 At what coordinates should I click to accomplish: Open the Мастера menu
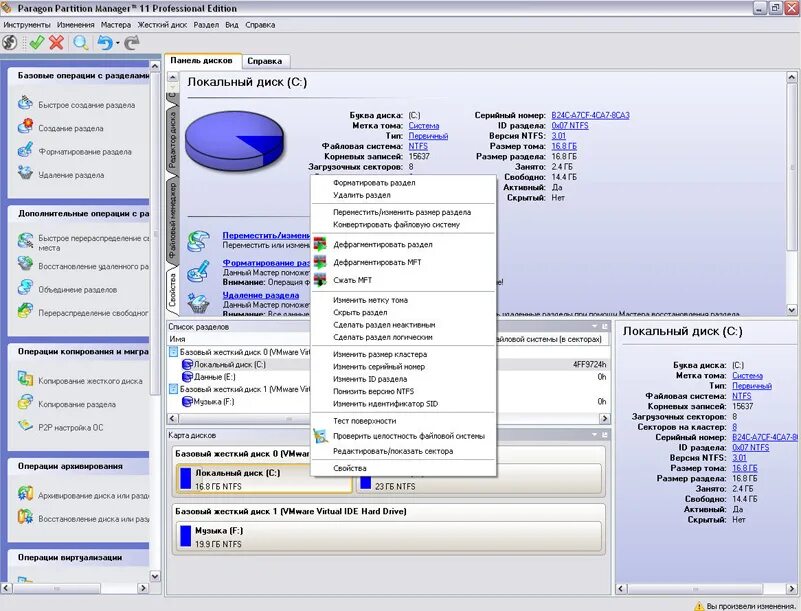(x=115, y=25)
